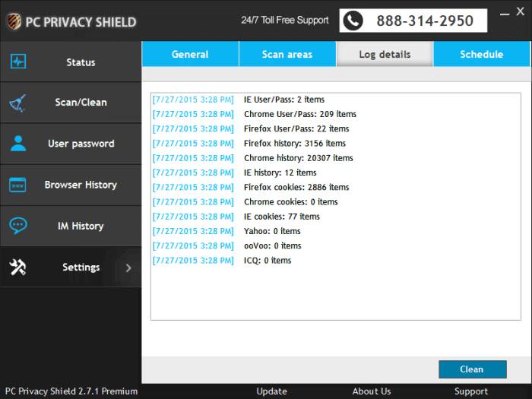Click the 888-314-2950 phone number
The width and height of the screenshot is (532, 399).
click(x=425, y=21)
